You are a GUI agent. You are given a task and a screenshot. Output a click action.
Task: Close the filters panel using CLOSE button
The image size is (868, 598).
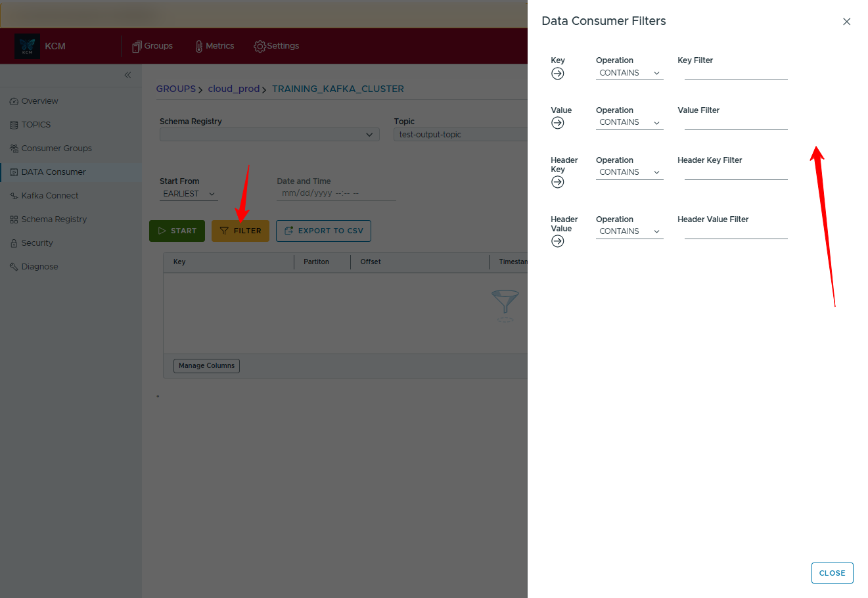pyautogui.click(x=832, y=572)
